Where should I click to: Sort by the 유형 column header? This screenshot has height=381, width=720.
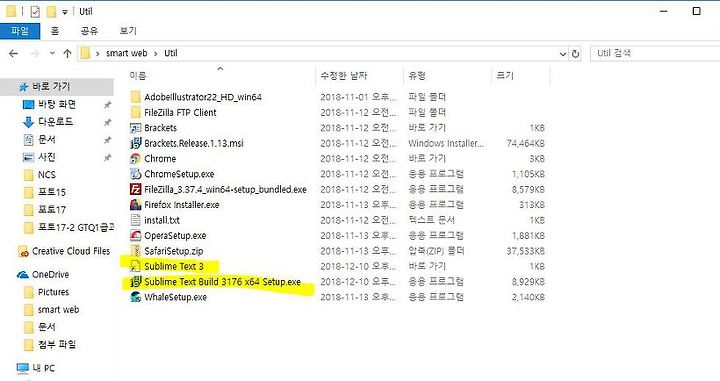(417, 76)
